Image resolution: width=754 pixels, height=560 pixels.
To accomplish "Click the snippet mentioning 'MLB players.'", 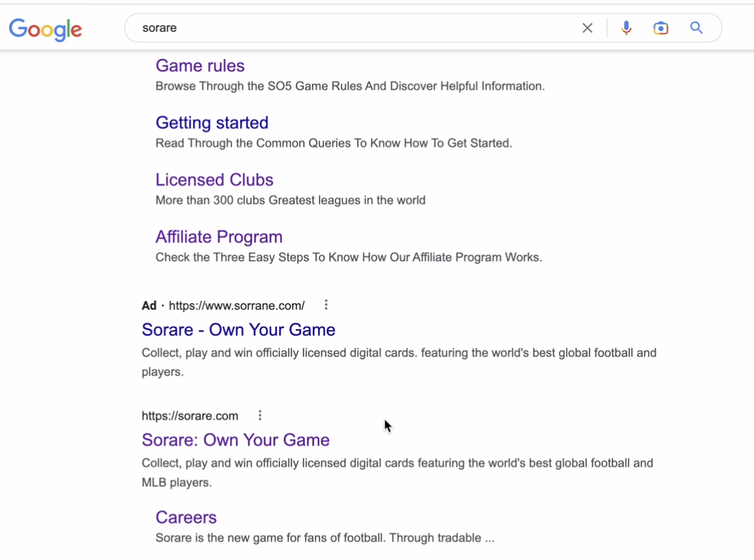I will point(397,473).
